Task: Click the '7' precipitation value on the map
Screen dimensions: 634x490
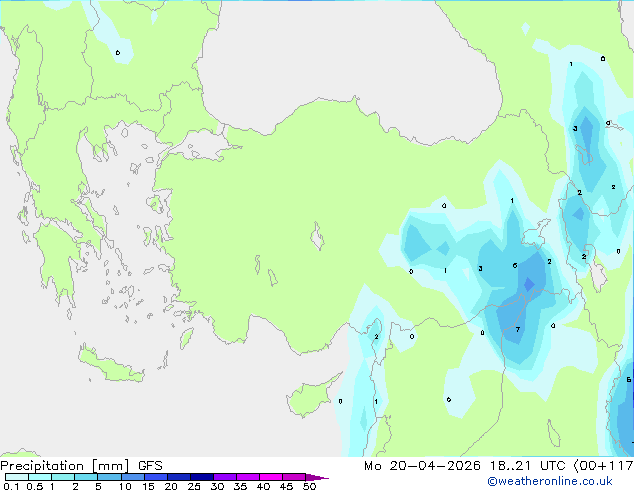Action: (x=518, y=329)
